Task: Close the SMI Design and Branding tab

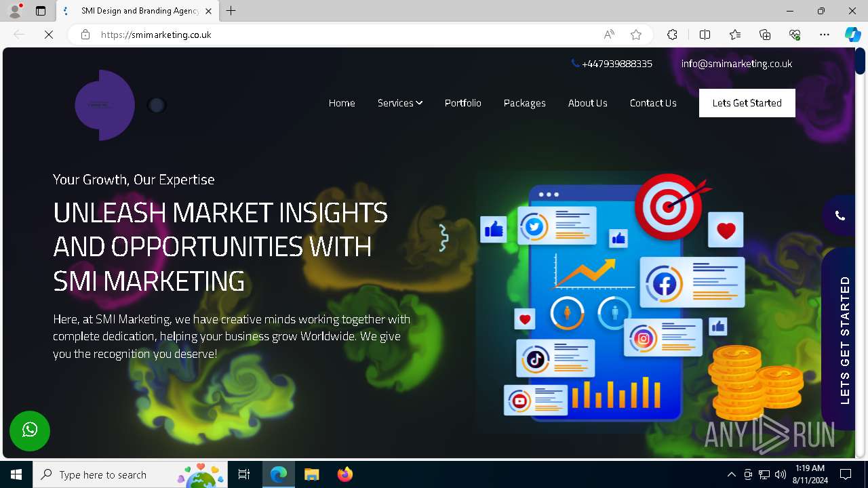Action: [x=209, y=11]
